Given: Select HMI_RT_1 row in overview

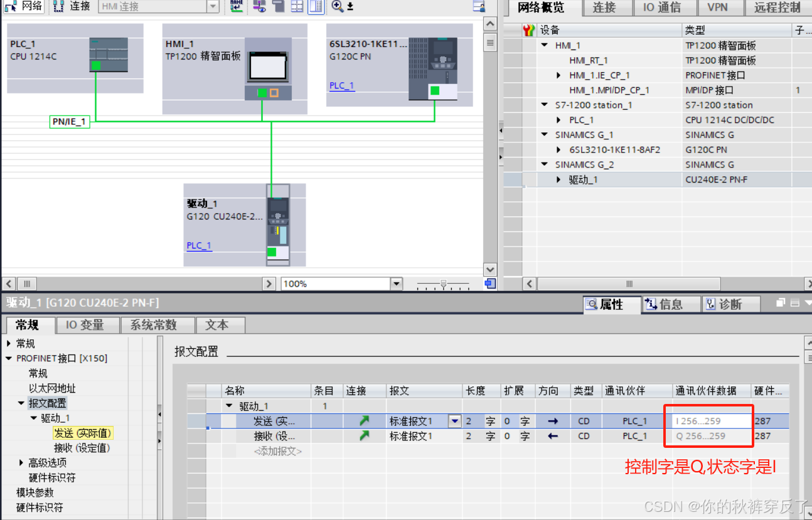Looking at the screenshot, I should (589, 60).
